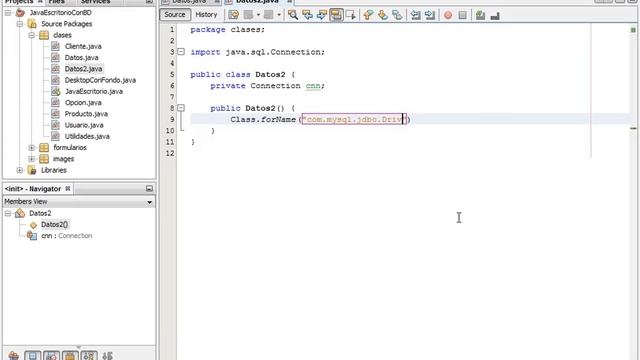
Task: Click the Navigator tab title
Action: point(33,189)
